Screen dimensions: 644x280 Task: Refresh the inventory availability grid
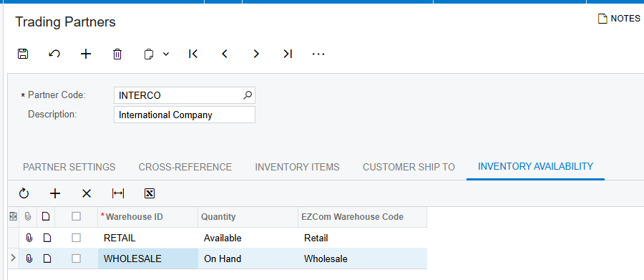click(24, 193)
